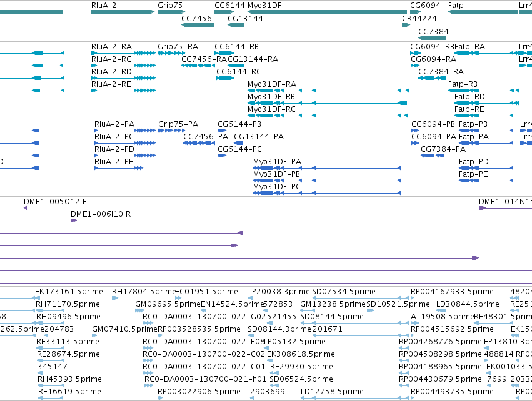Click EST SD07534.5prime
This screenshot has height=401, width=532.
(x=360, y=298)
